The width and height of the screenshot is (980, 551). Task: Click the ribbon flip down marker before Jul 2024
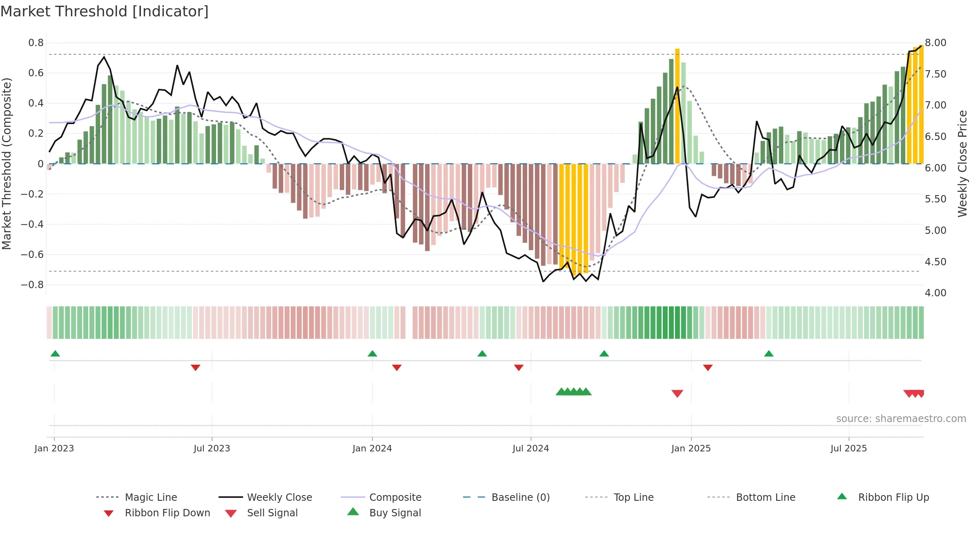click(x=519, y=368)
